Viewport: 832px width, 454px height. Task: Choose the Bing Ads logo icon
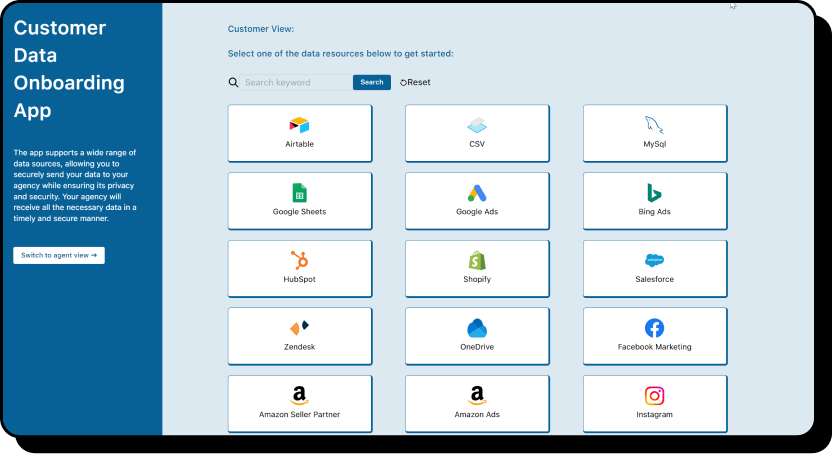pos(654,193)
